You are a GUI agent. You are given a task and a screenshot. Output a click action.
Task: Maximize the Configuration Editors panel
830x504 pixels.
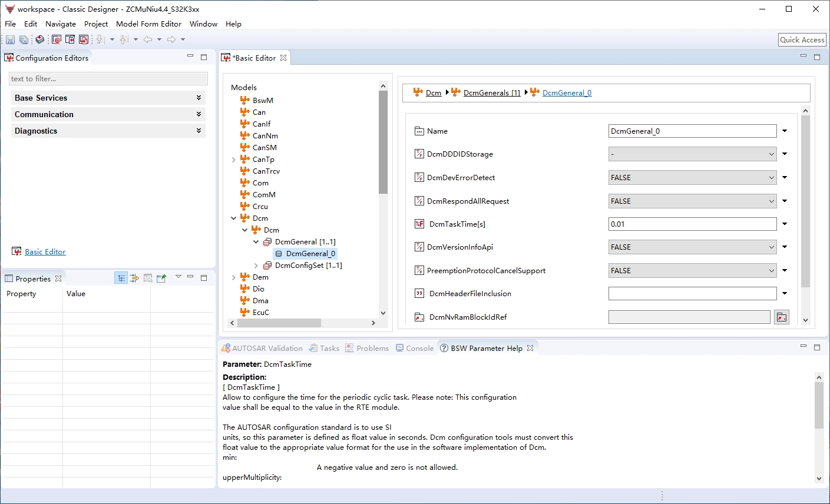pyautogui.click(x=204, y=57)
